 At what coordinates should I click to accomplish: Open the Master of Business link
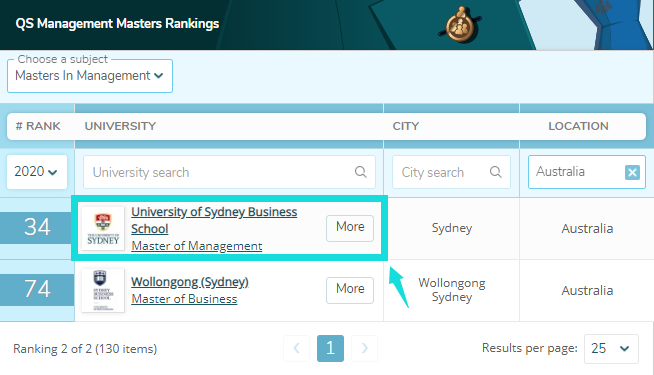point(184,299)
